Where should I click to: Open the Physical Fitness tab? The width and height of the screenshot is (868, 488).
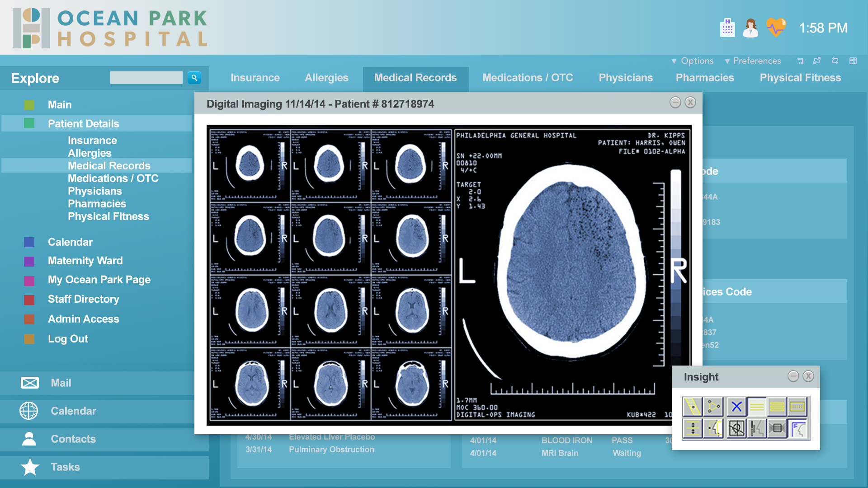coord(800,78)
